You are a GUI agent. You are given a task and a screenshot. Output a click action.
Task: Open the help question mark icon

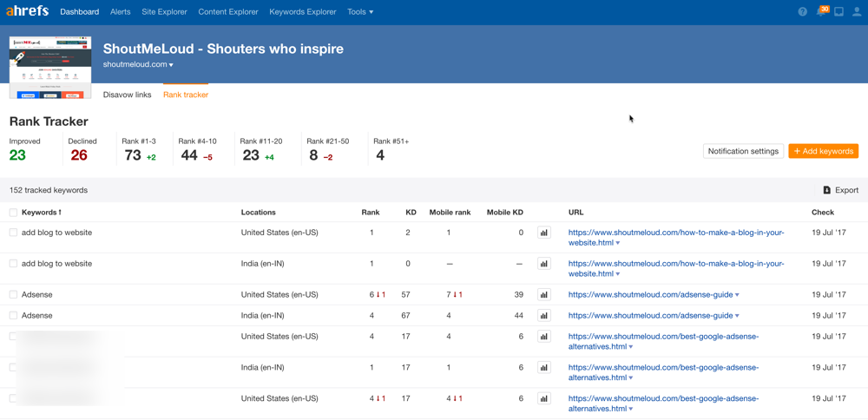tap(802, 11)
